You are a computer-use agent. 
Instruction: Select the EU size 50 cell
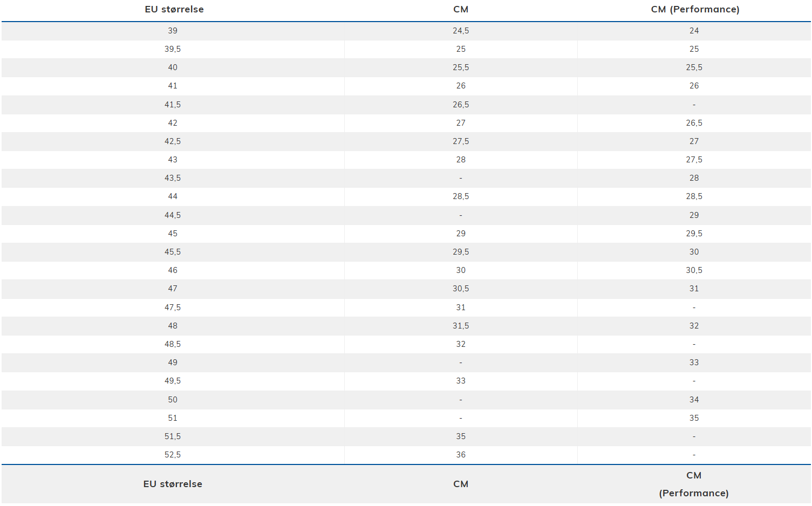click(x=173, y=400)
